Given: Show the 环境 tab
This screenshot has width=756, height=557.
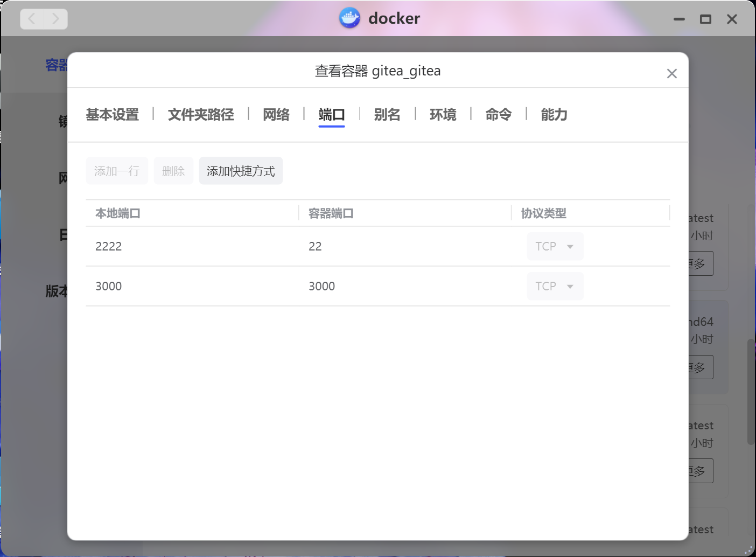Looking at the screenshot, I should (x=443, y=115).
